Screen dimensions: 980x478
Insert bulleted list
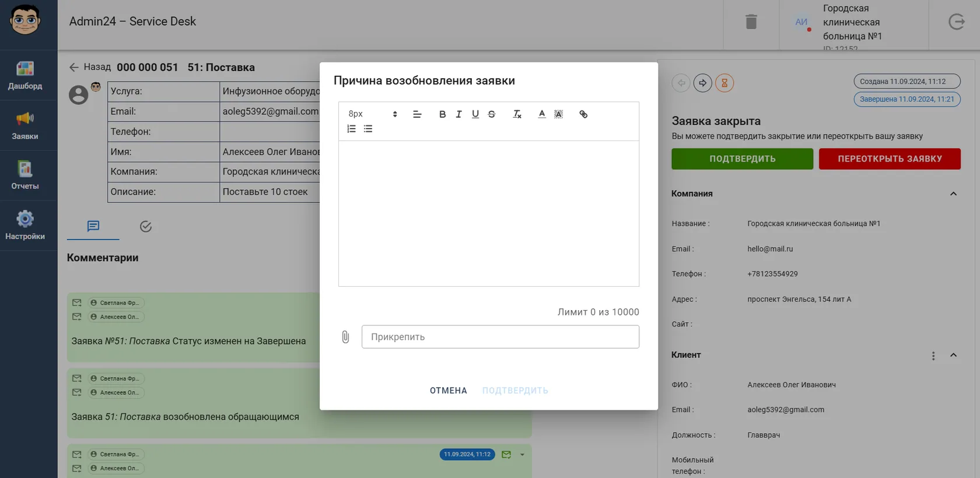368,129
